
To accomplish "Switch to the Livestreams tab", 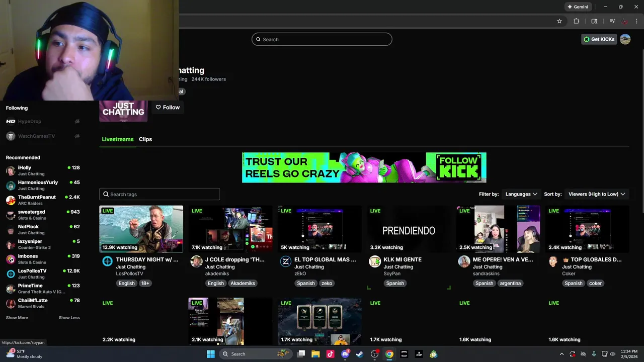I will 118,139.
